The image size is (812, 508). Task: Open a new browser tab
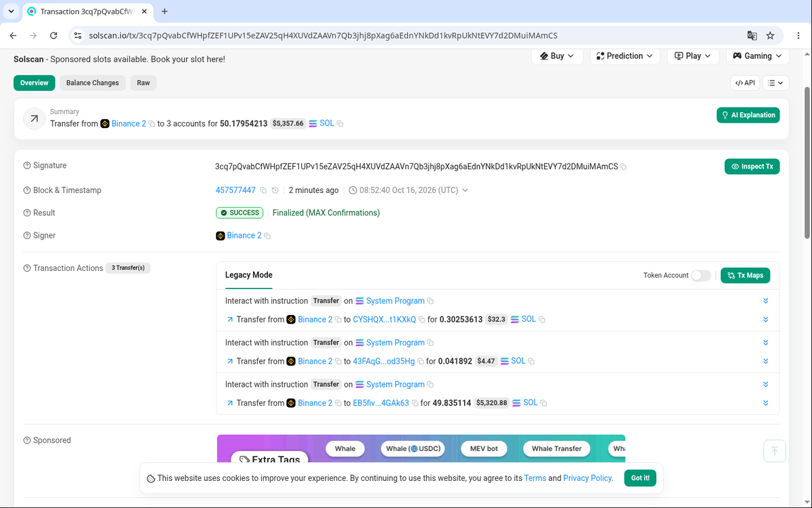[164, 12]
